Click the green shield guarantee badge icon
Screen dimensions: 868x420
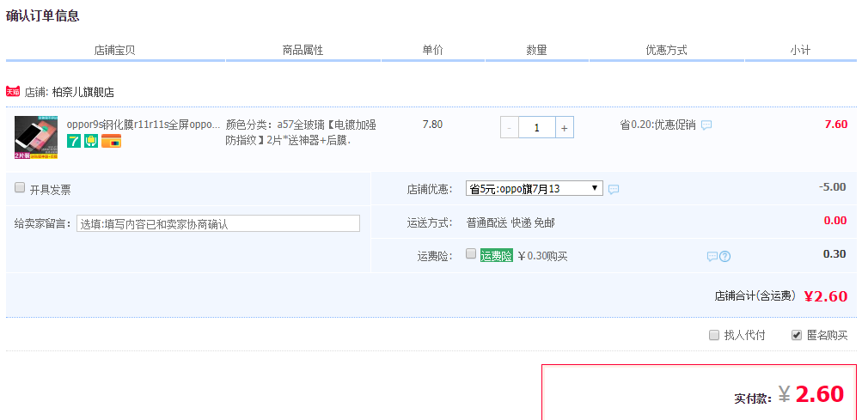click(91, 141)
